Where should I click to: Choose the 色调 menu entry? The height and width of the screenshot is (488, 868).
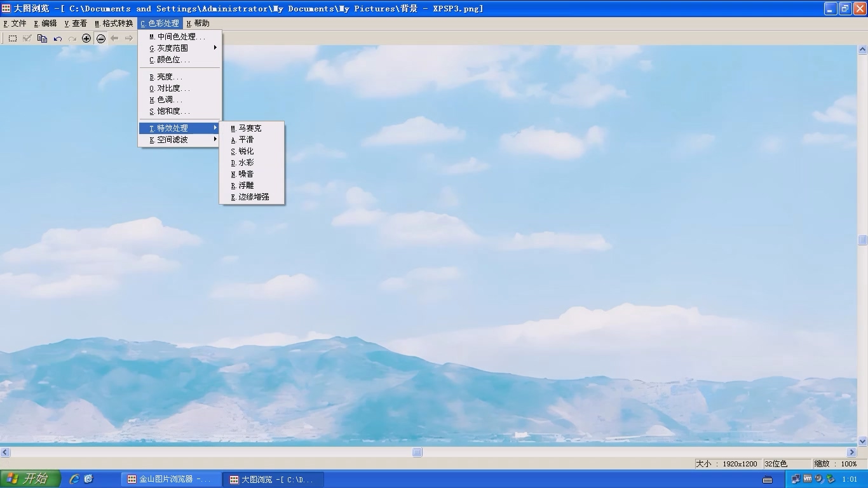(180, 100)
